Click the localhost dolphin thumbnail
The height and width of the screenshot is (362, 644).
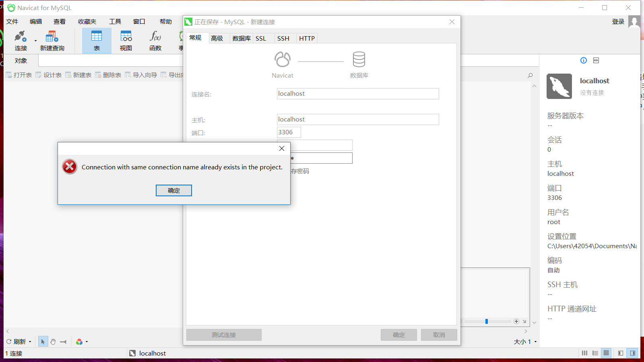tap(559, 86)
